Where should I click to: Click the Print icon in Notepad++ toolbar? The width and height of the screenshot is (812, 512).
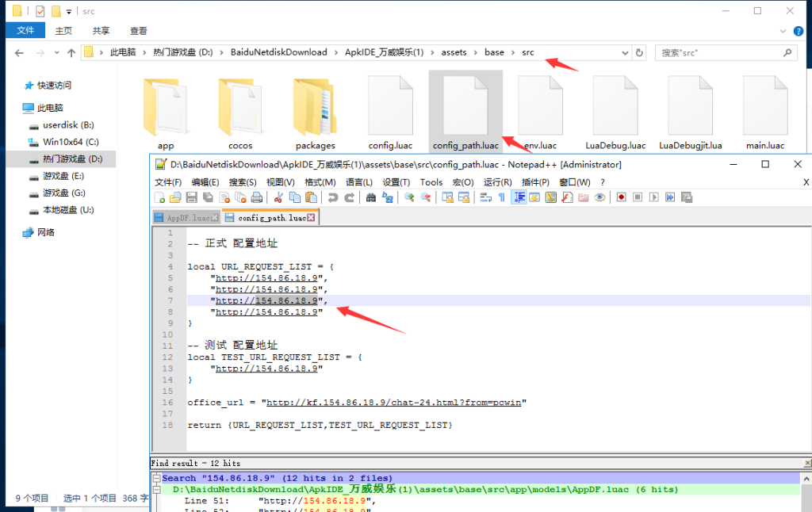256,197
